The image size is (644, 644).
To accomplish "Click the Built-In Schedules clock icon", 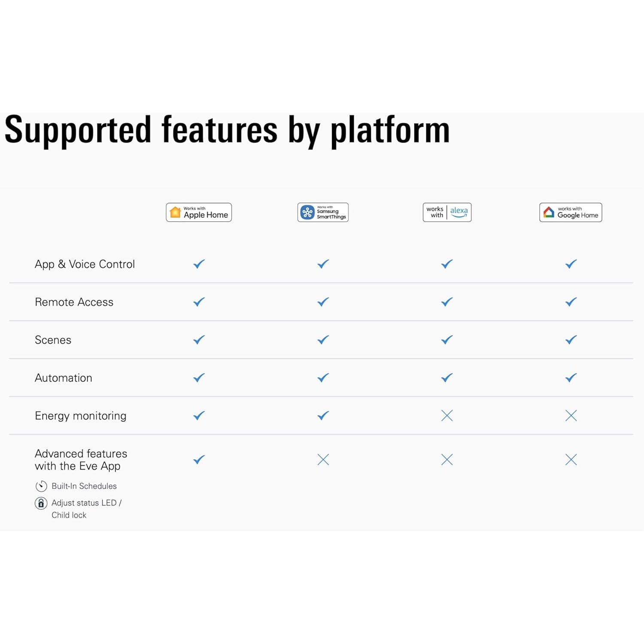I will tap(41, 486).
